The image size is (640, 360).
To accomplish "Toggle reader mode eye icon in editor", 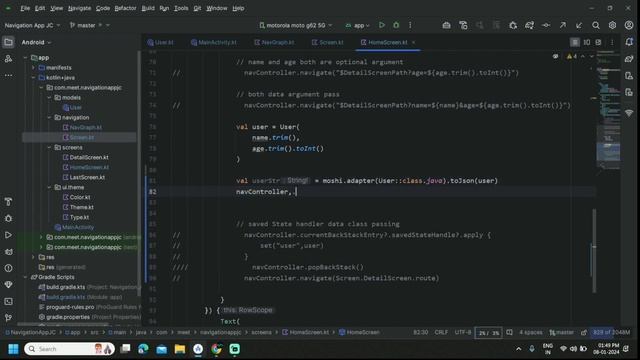I will click(x=556, y=56).
